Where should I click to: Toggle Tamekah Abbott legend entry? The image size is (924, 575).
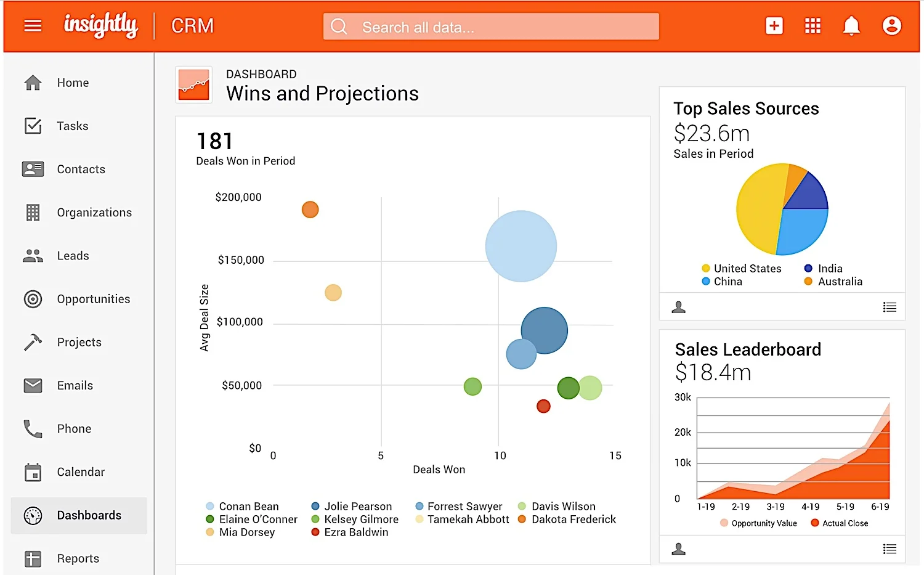coord(462,519)
